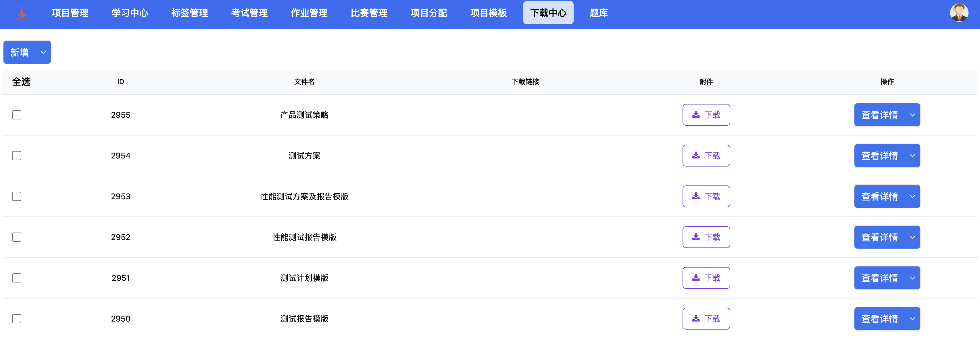The image size is (980, 360).
Task: Open the user avatar in the top bar
Action: [959, 13]
